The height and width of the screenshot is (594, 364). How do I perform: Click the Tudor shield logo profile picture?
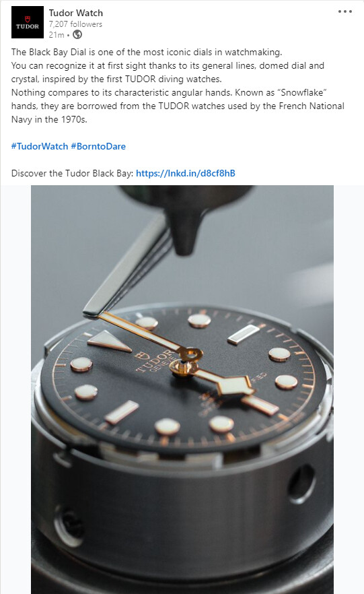pyautogui.click(x=28, y=22)
